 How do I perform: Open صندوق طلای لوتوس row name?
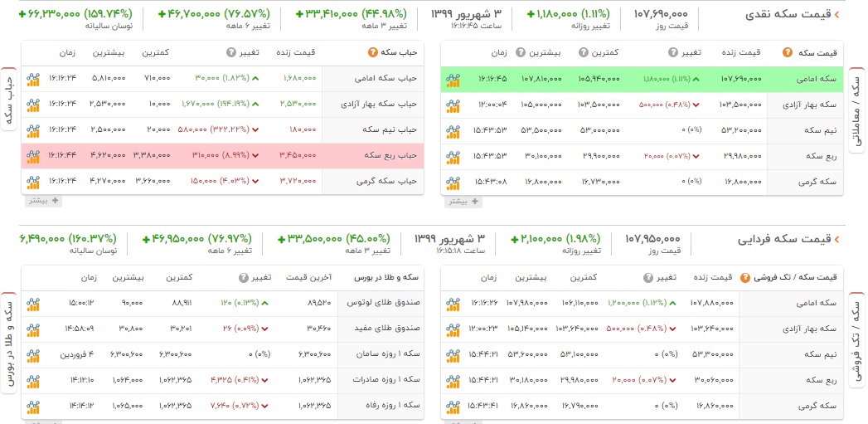[383, 303]
